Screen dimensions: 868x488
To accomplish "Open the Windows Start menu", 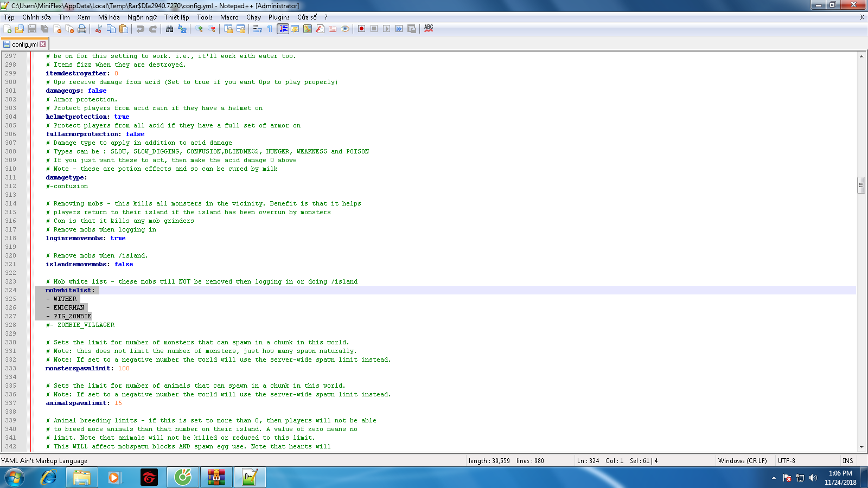I will pyautogui.click(x=15, y=478).
